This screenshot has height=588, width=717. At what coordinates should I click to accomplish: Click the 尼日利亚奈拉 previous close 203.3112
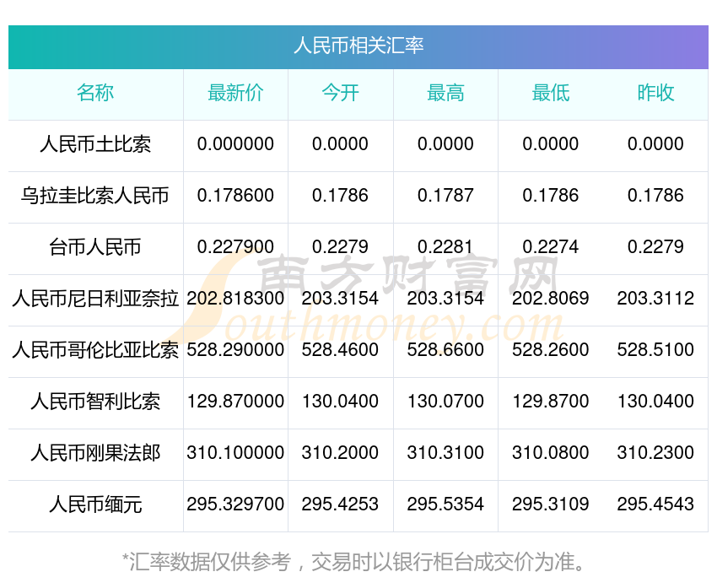tap(655, 299)
